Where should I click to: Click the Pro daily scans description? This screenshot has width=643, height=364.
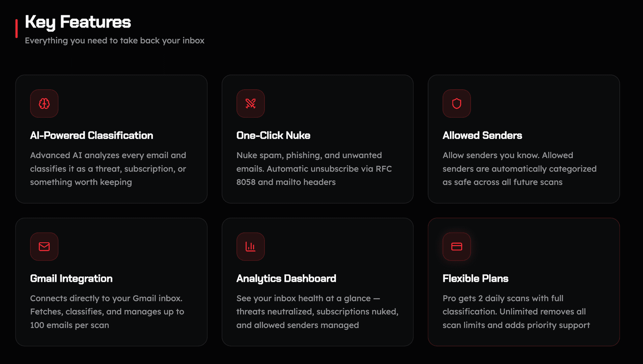point(516,312)
